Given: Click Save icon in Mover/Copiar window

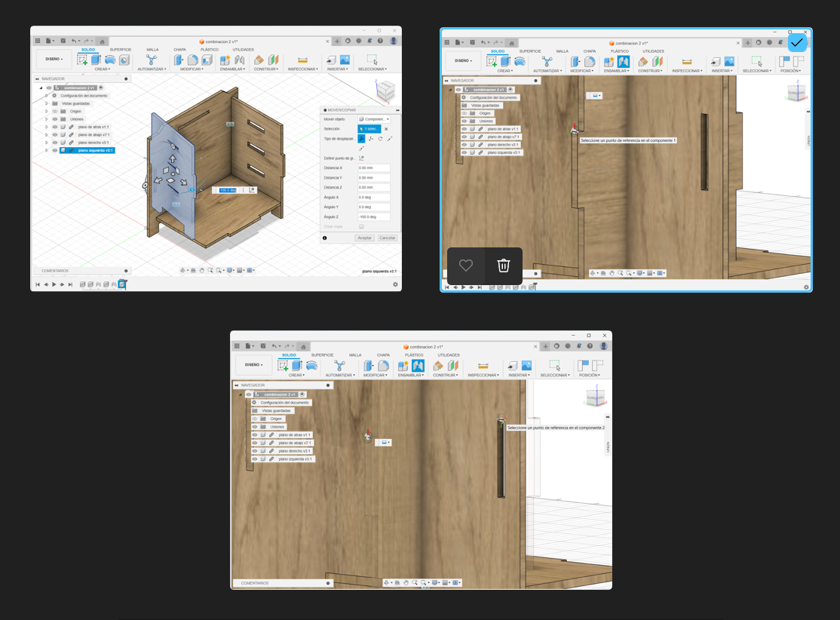Looking at the screenshot, I should (63, 41).
